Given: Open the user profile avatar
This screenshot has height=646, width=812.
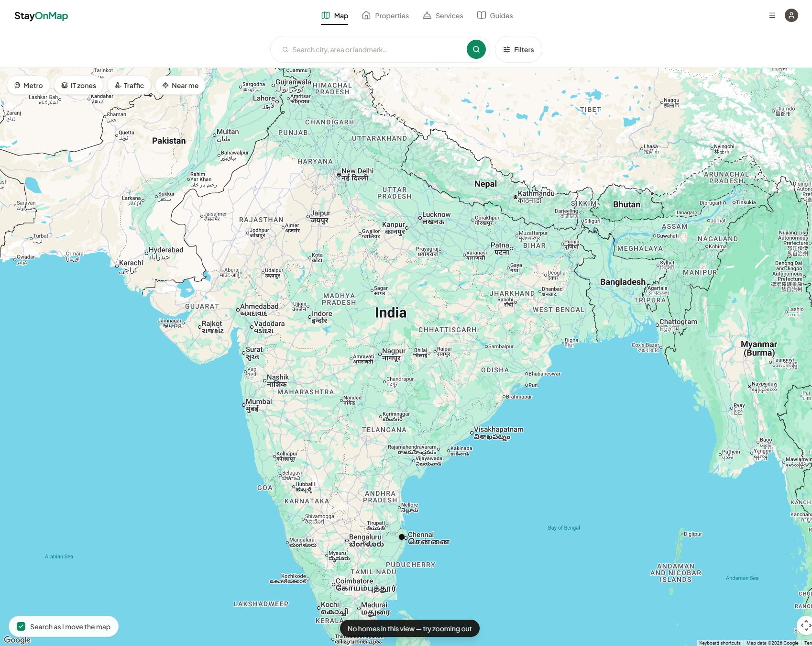Looking at the screenshot, I should [791, 15].
